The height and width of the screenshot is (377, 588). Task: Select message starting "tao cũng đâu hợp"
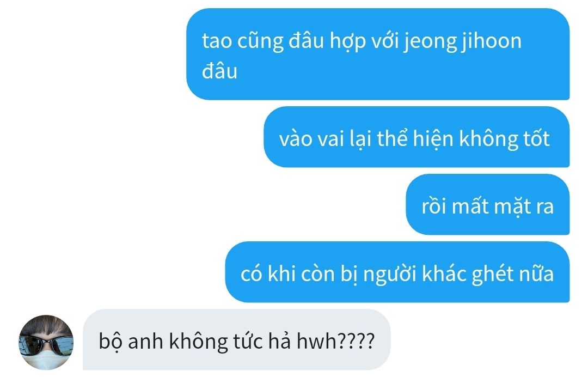point(378,54)
